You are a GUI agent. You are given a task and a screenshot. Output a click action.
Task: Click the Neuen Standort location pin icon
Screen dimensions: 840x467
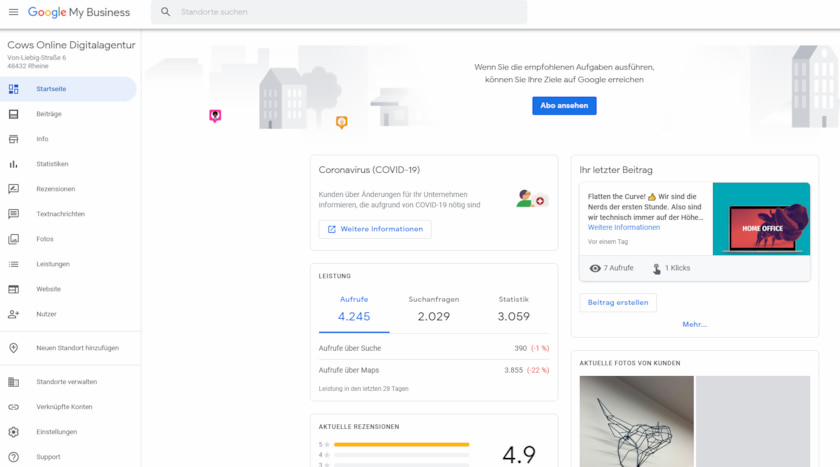click(13, 348)
